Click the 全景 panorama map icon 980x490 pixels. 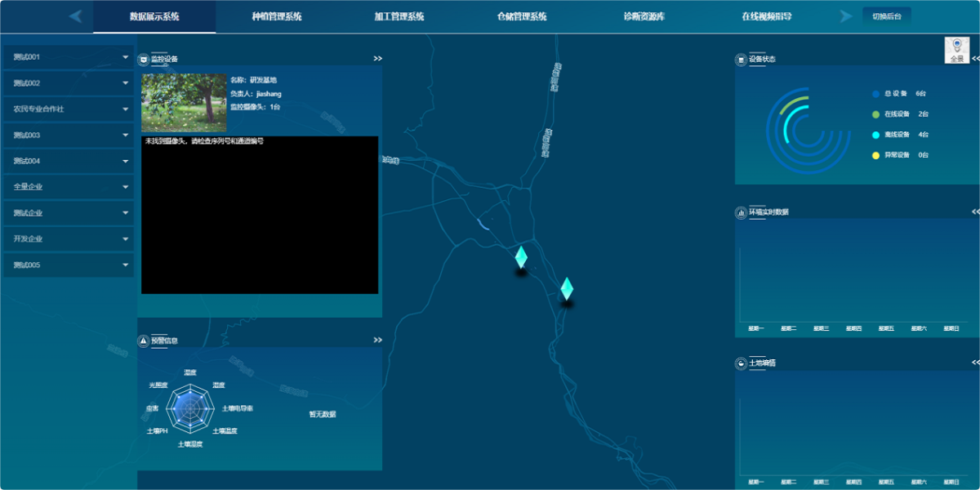pyautogui.click(x=956, y=50)
